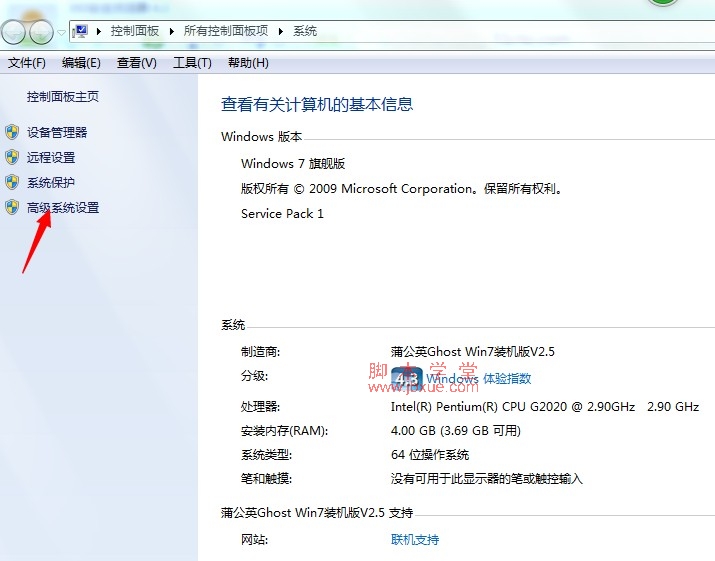Click the 4.3 experience rating badge
The height and width of the screenshot is (561, 715).
coord(407,378)
